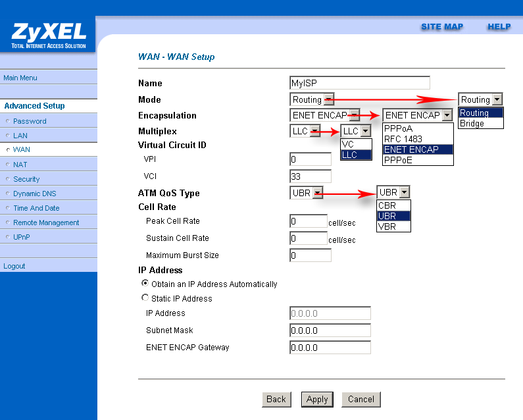Choose Bridge from the Mode list
The width and height of the screenshot is (523, 420).
[481, 124]
